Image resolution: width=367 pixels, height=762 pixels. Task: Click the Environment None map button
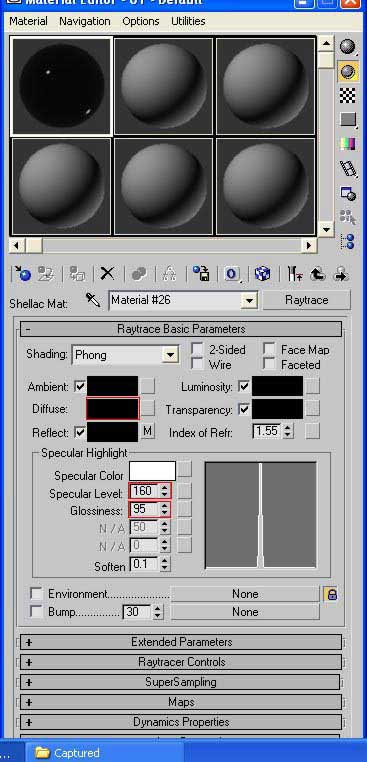(x=245, y=594)
